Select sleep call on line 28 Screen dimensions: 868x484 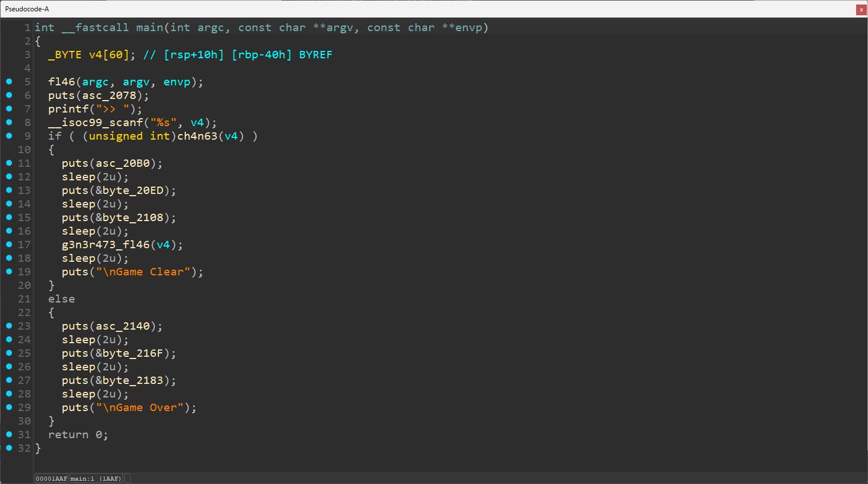[x=79, y=394]
